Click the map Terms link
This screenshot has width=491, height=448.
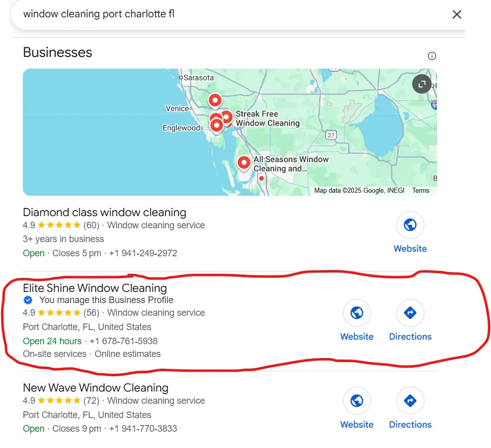420,191
